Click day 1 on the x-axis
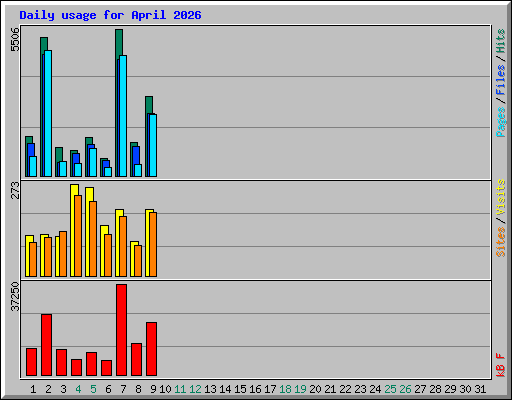 tap(33, 389)
